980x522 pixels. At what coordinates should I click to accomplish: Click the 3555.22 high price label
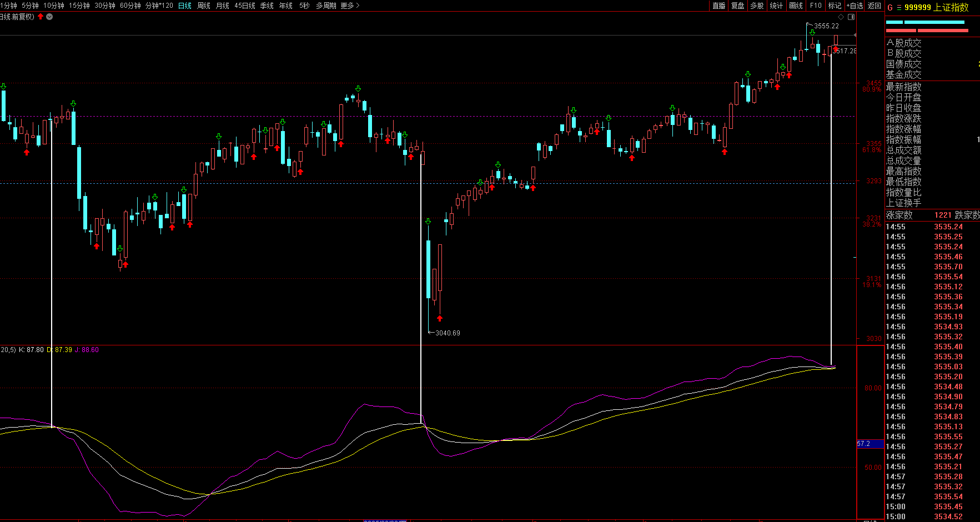click(x=826, y=26)
